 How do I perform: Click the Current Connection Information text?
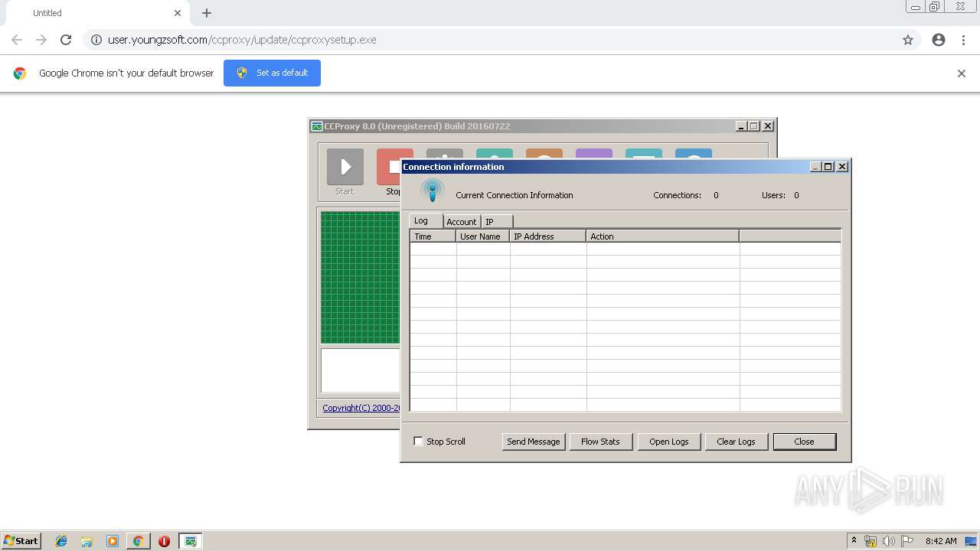pos(514,195)
